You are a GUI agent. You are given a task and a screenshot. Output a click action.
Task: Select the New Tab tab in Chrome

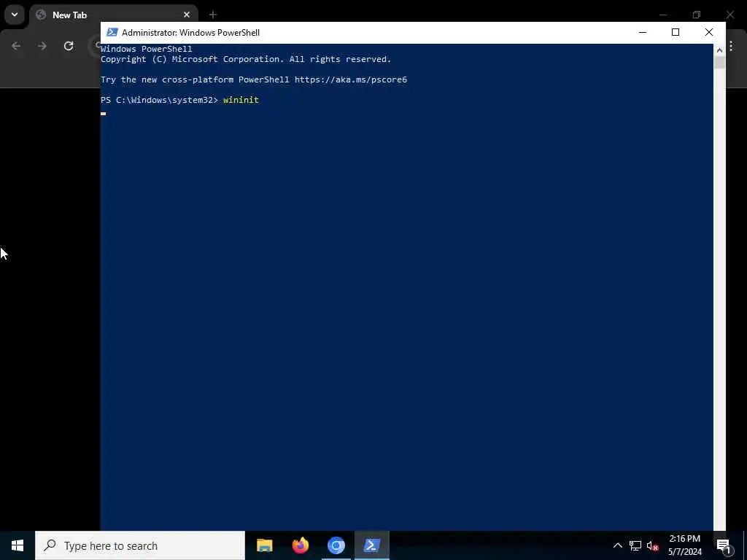click(x=113, y=15)
